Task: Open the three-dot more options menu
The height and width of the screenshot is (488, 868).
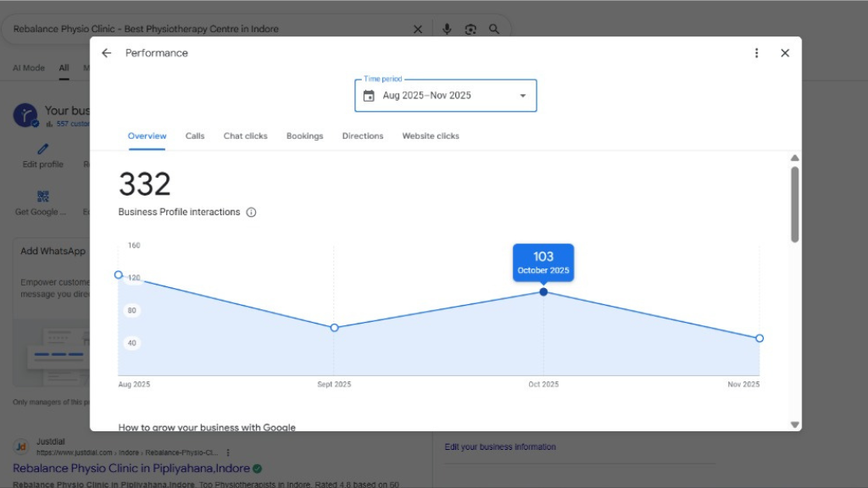Action: click(x=757, y=53)
